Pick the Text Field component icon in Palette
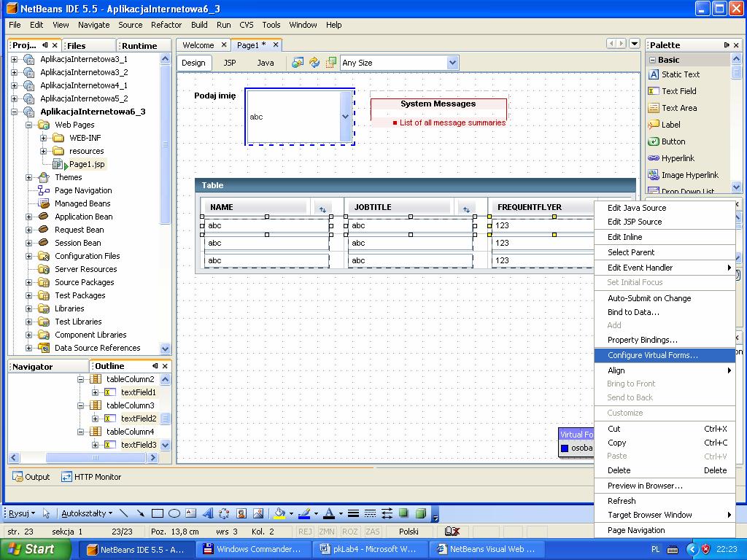 click(x=654, y=91)
